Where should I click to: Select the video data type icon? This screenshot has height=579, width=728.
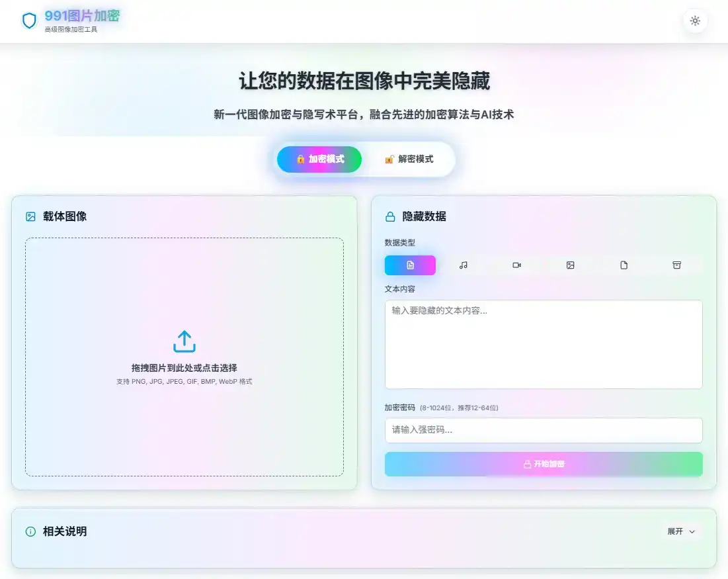click(516, 265)
